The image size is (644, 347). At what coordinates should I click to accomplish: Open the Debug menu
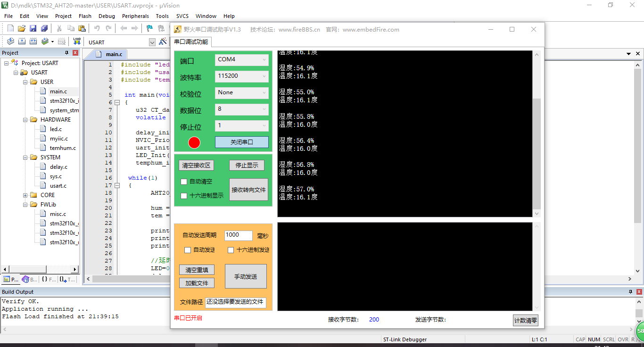(107, 16)
